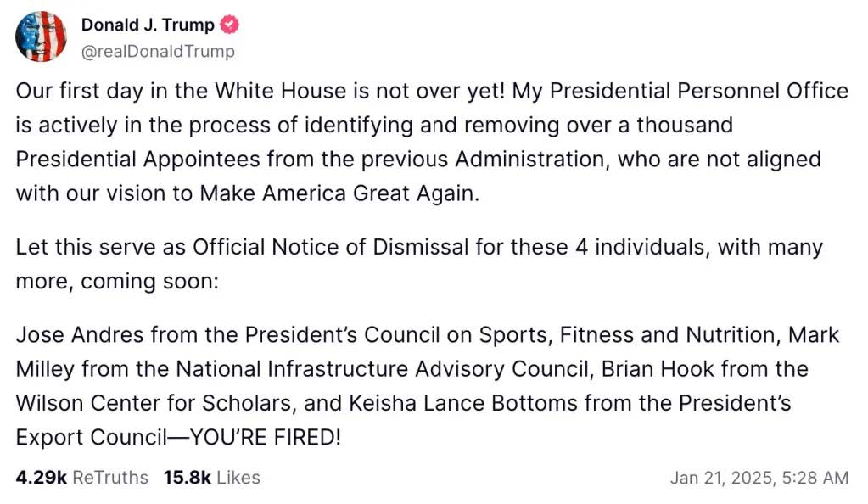
Task: Click the Likes label
Action: coord(238,478)
